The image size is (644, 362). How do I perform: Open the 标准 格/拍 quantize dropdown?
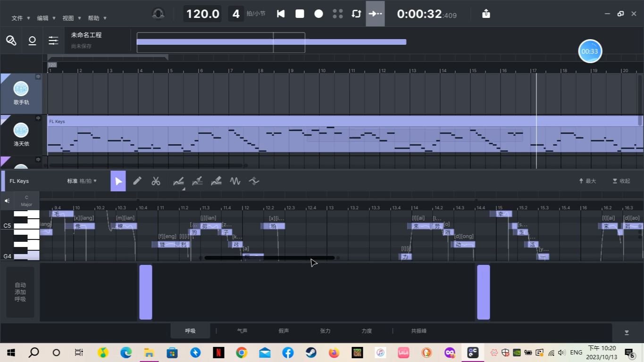(x=82, y=181)
